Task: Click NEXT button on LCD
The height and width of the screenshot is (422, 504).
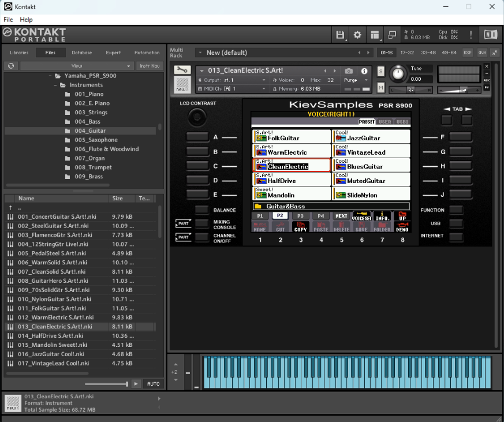Action: tap(341, 216)
